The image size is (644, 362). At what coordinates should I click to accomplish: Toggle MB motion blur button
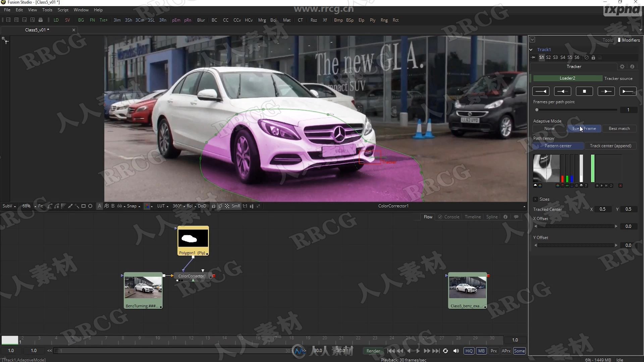click(x=481, y=351)
